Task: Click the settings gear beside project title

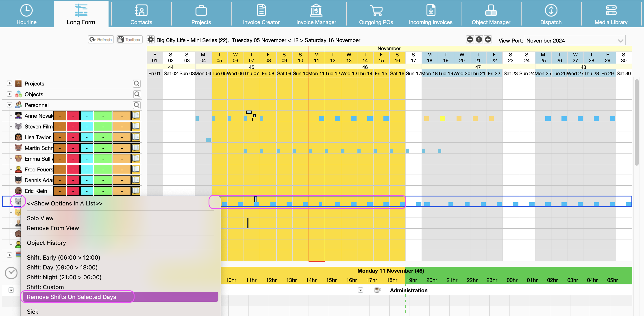Action: tap(150, 40)
